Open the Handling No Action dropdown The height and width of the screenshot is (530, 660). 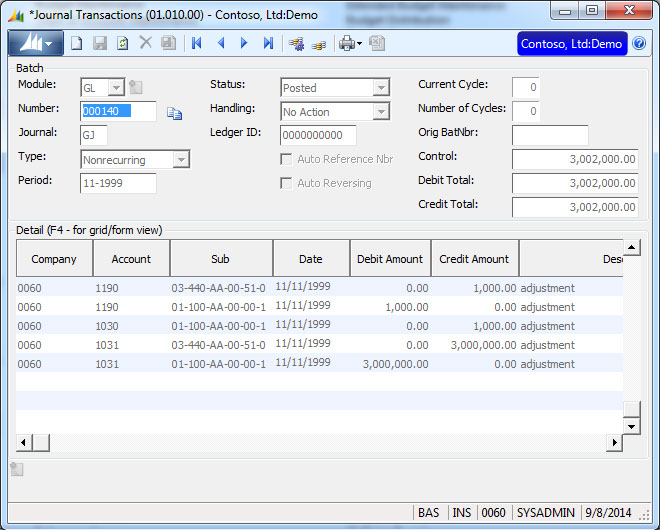(381, 112)
